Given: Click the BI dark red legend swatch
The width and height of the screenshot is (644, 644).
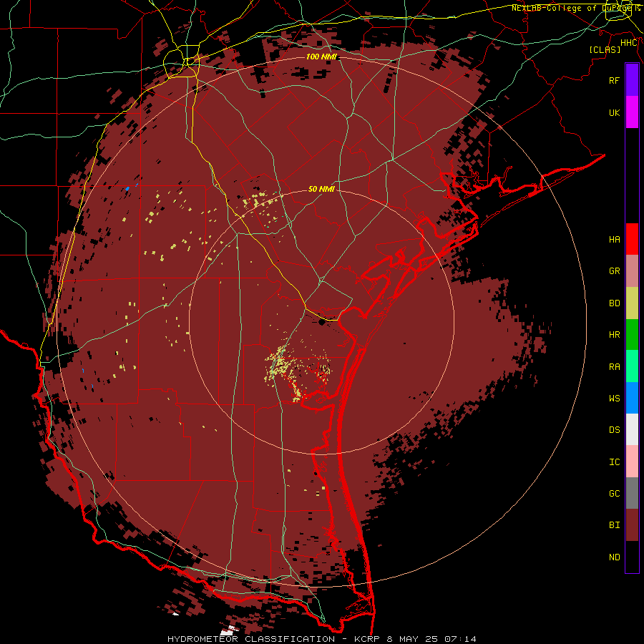Looking at the screenshot, I should (632, 525).
